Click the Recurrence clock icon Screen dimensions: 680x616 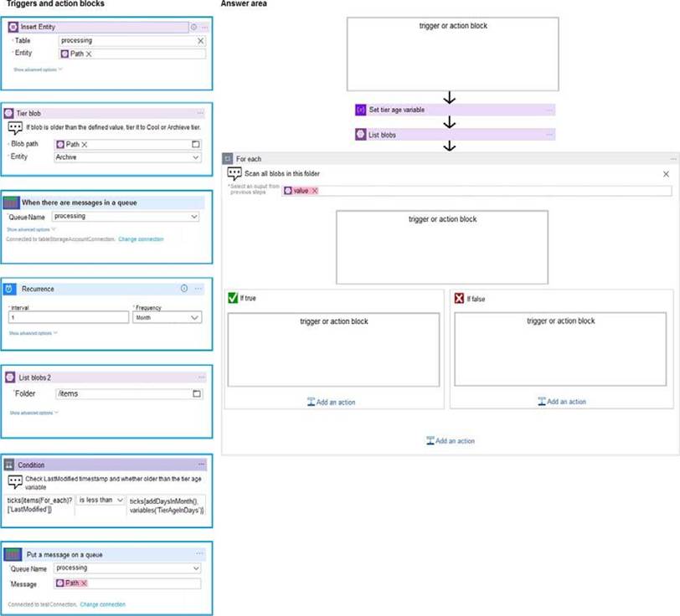coord(10,289)
